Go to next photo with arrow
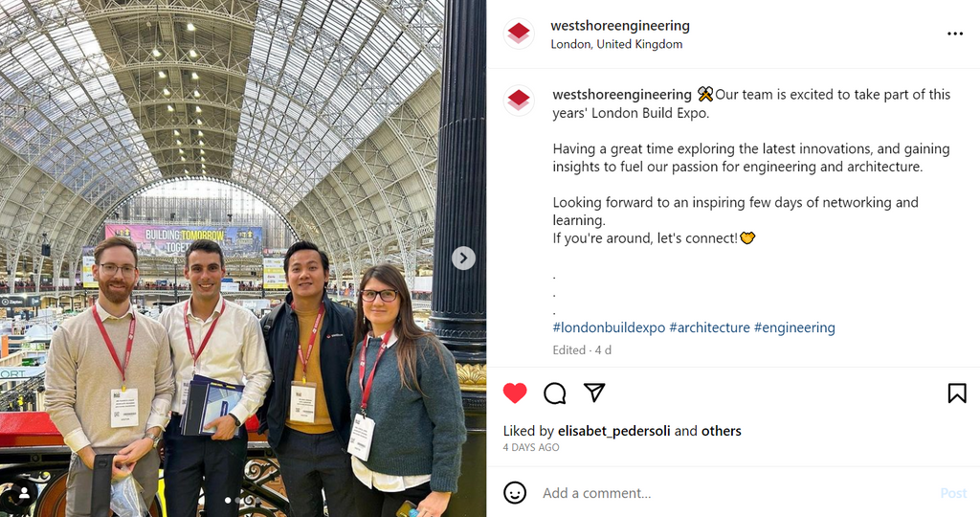The height and width of the screenshot is (517, 980). (x=463, y=258)
